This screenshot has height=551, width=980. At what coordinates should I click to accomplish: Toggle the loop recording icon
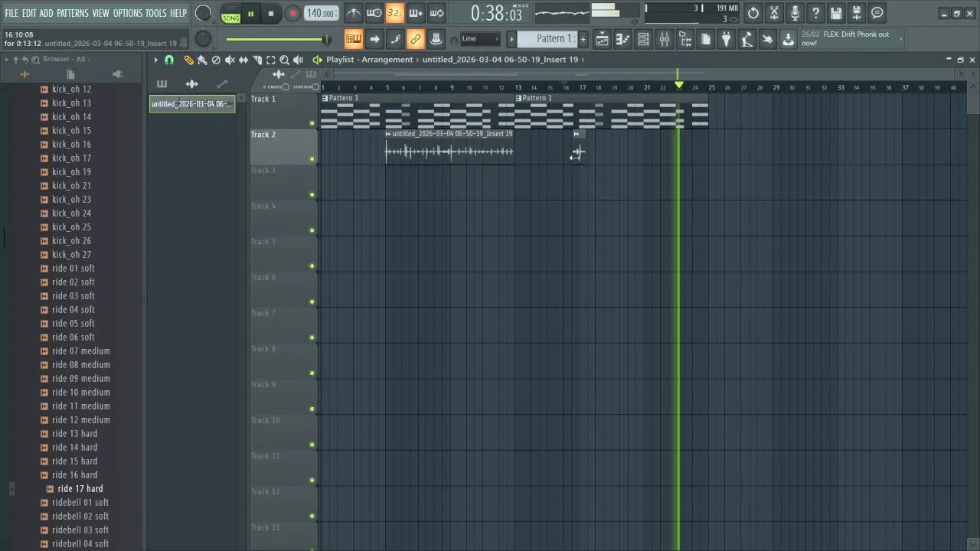click(x=436, y=13)
